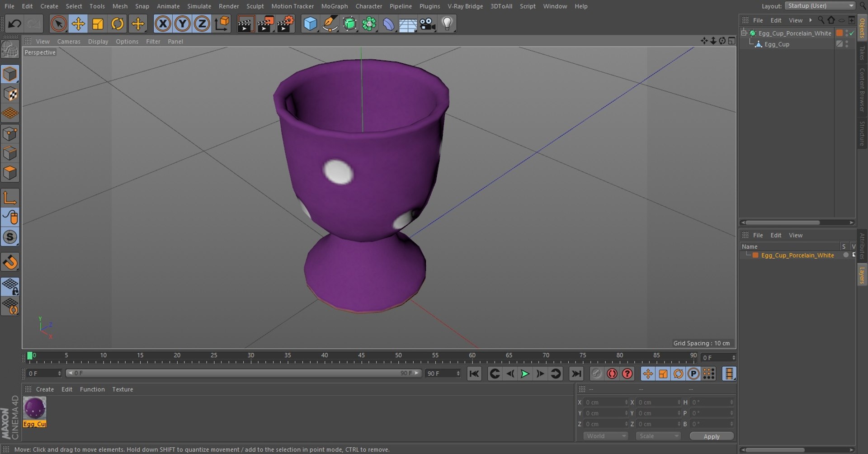Open the Layout Startup (User) dropdown

(x=820, y=6)
